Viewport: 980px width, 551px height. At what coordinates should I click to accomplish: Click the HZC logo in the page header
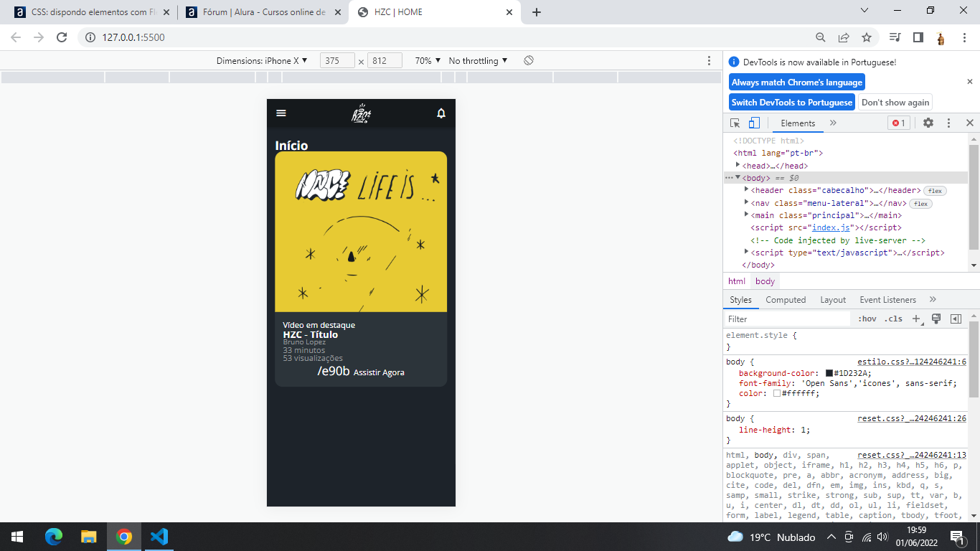point(361,113)
